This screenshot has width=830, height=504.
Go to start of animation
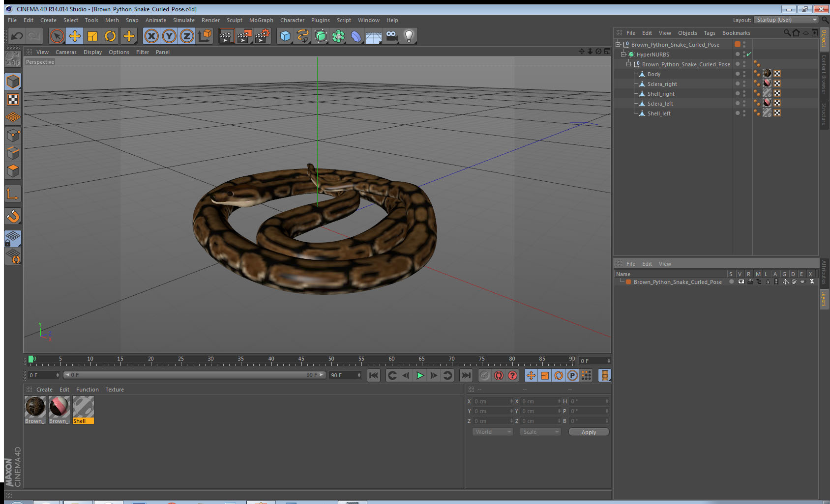click(x=374, y=375)
